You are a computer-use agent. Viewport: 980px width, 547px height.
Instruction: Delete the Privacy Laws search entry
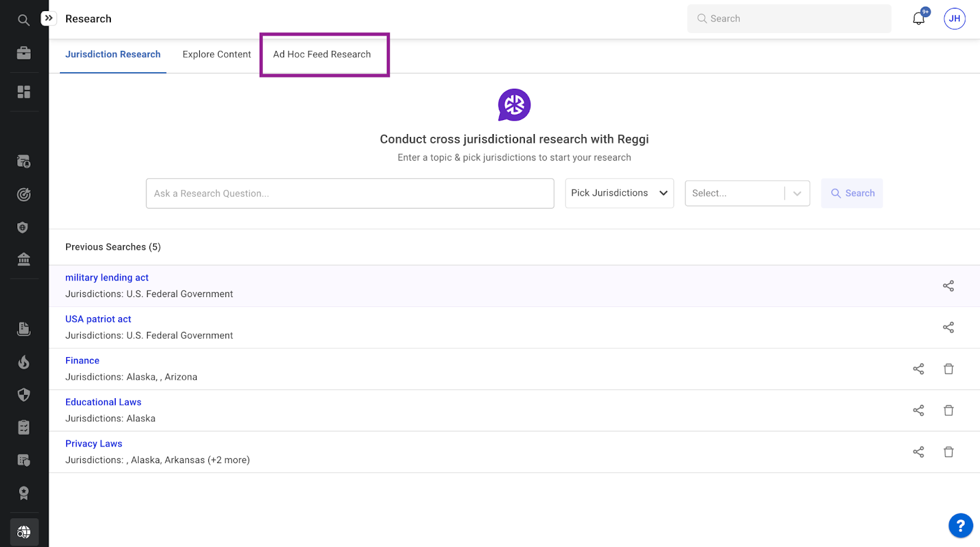tap(948, 452)
